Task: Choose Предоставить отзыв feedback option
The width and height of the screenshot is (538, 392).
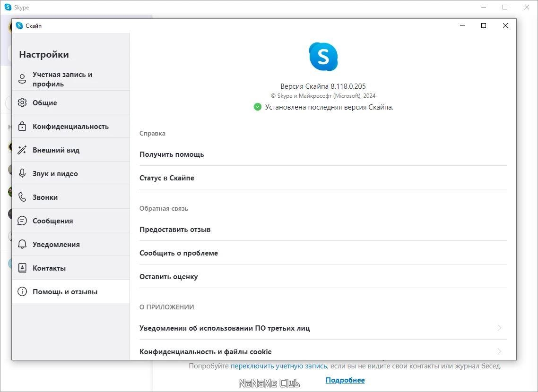Action: pyautogui.click(x=175, y=230)
